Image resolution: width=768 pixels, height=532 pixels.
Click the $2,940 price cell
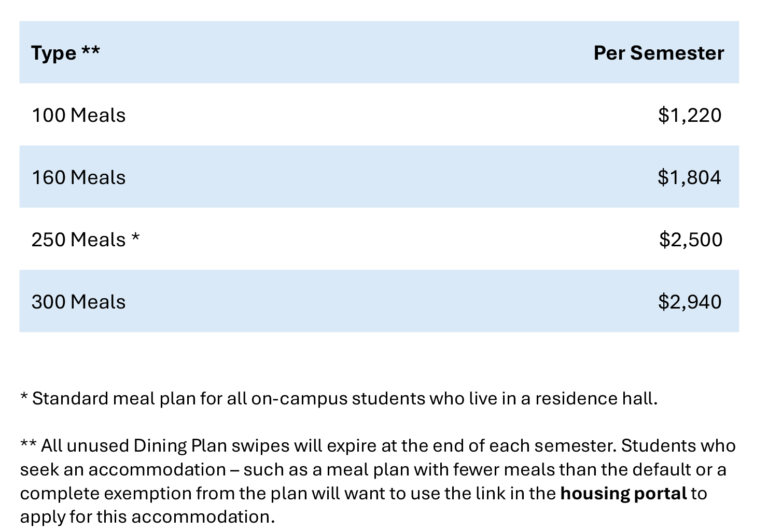689,302
